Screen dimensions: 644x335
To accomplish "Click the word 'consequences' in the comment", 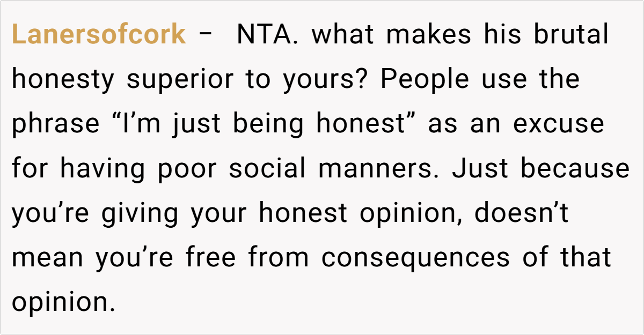I will 415,258.
